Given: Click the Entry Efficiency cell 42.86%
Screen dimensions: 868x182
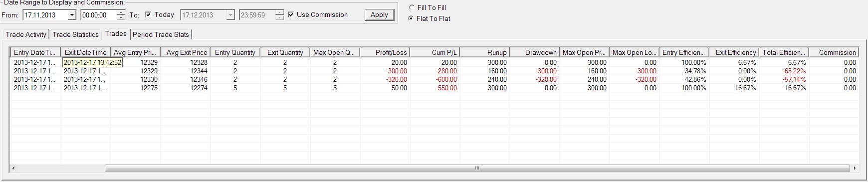Looking at the screenshot, I should tap(684, 80).
